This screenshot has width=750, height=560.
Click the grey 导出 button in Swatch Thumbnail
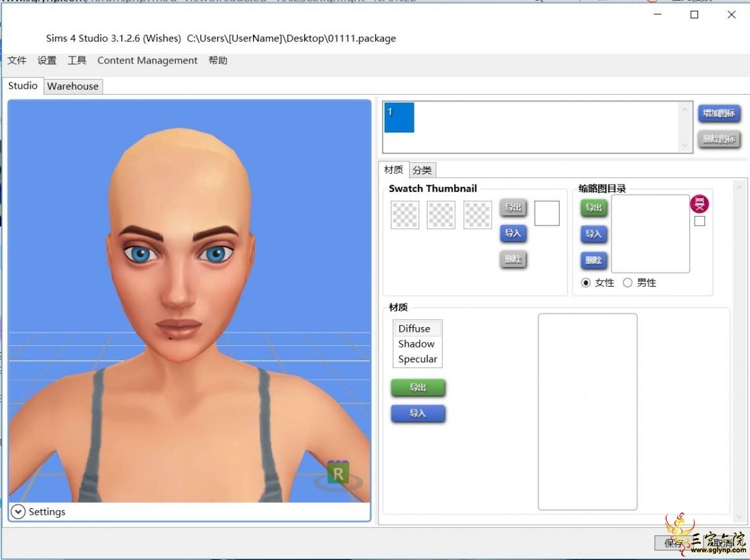tap(513, 207)
